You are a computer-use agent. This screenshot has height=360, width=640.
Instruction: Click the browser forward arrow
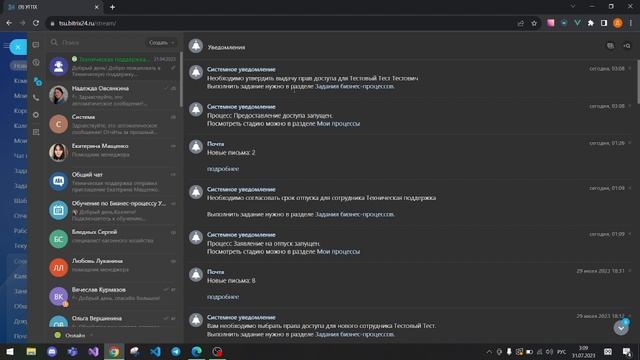click(x=22, y=23)
